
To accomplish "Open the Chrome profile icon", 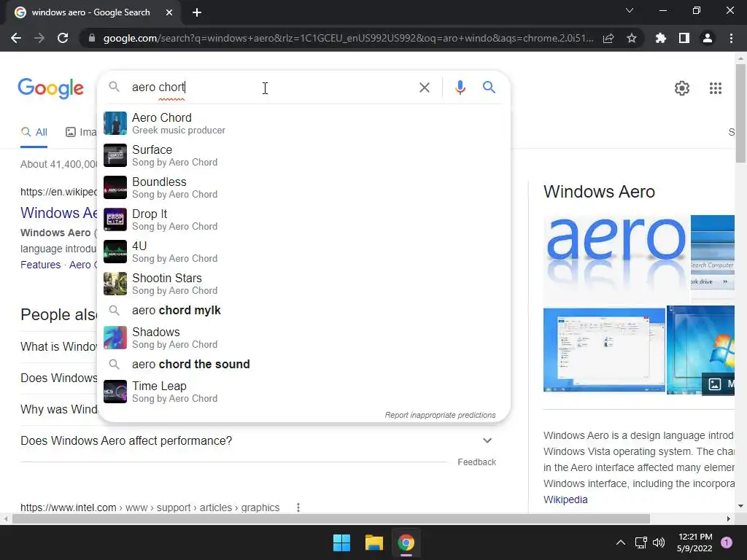I will coord(708,38).
